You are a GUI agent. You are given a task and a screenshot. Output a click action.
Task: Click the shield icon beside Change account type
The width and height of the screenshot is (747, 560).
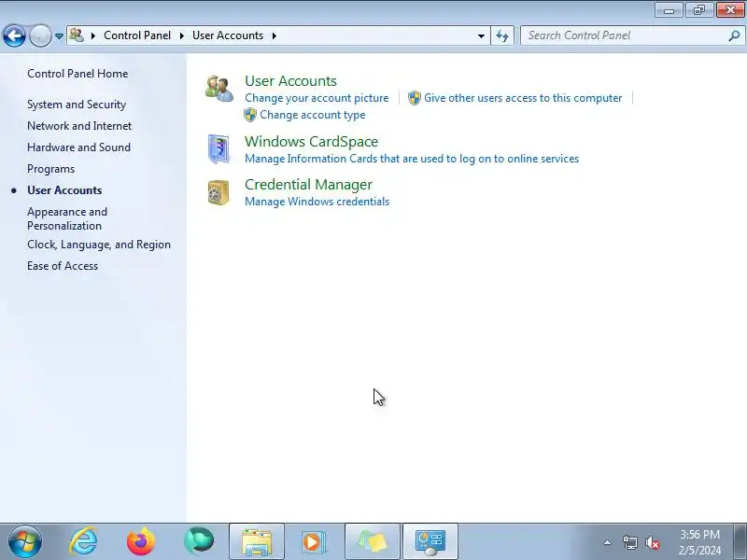(x=250, y=115)
